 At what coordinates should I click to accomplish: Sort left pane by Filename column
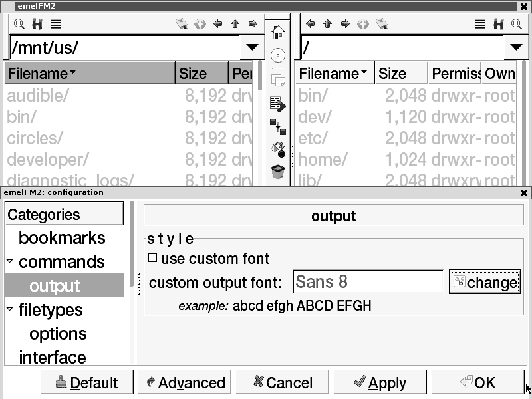tap(90, 73)
